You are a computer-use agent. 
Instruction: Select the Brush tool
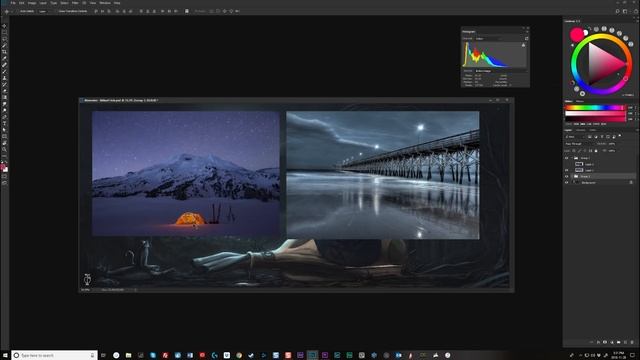4,71
